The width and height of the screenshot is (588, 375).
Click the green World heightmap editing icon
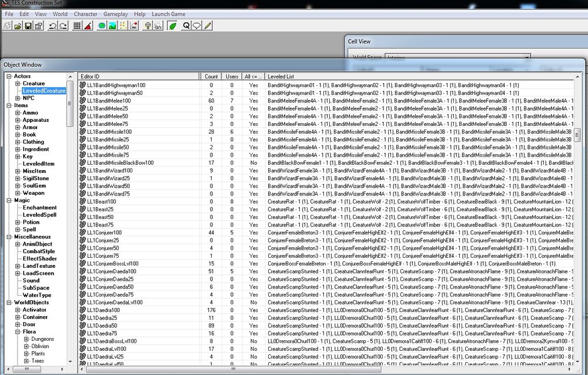102,26
